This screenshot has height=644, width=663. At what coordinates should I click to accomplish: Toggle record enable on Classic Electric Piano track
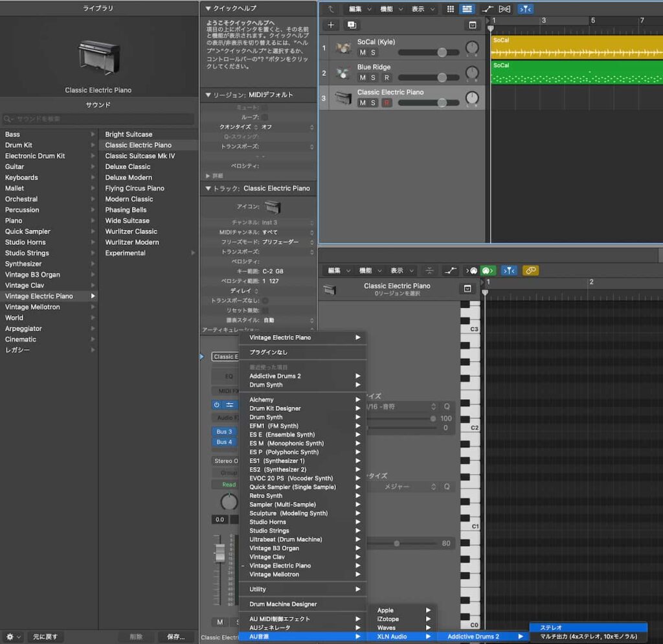point(387,103)
